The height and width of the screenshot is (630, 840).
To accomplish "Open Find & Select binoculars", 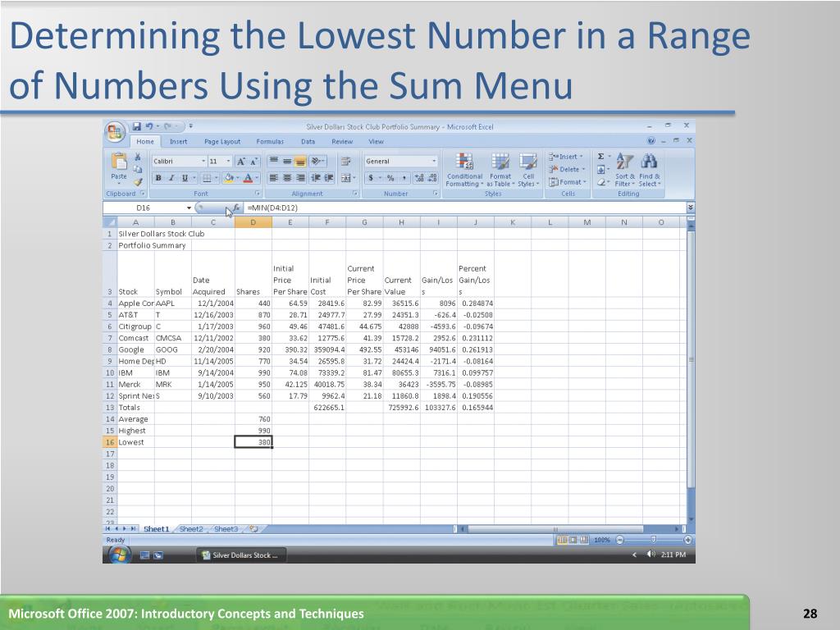I will tap(650, 169).
